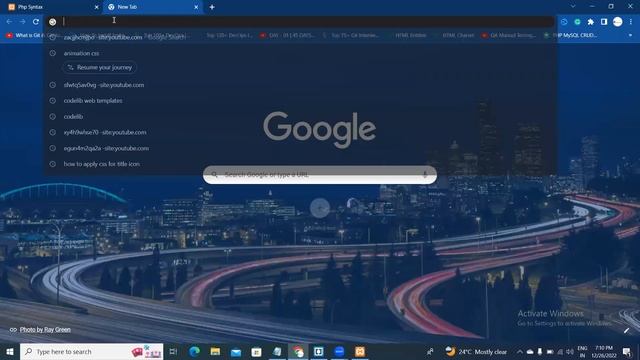Click the voice search microphone icon

(x=425, y=175)
